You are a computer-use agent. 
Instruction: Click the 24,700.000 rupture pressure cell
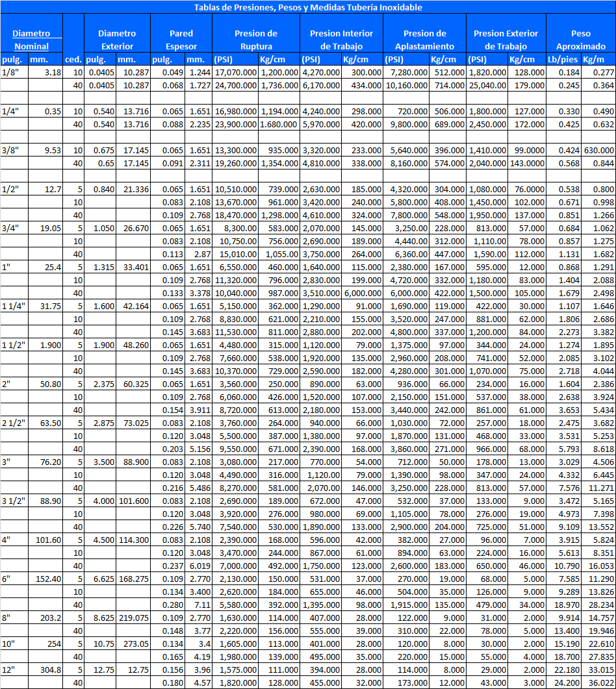point(236,85)
